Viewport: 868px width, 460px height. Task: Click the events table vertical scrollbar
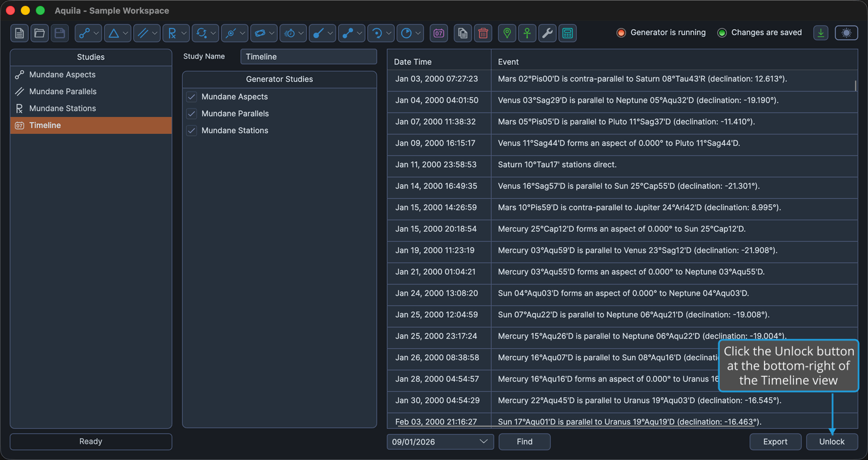(855, 86)
